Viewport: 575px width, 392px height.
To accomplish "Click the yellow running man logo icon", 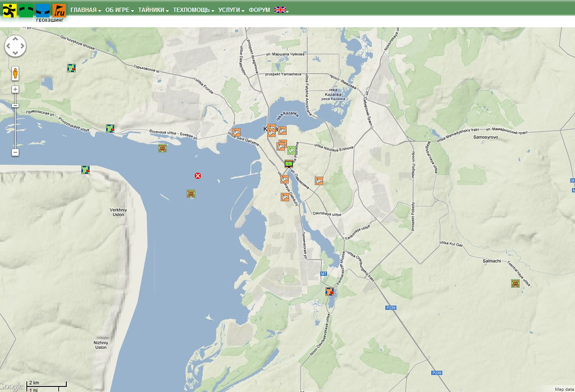I will (x=10, y=10).
